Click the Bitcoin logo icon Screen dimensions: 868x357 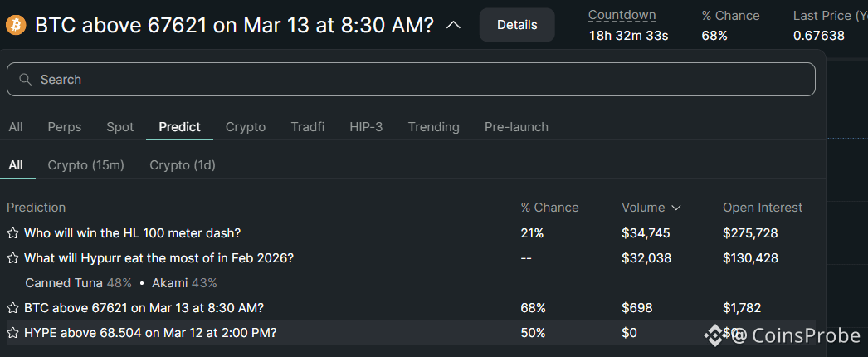[x=16, y=26]
